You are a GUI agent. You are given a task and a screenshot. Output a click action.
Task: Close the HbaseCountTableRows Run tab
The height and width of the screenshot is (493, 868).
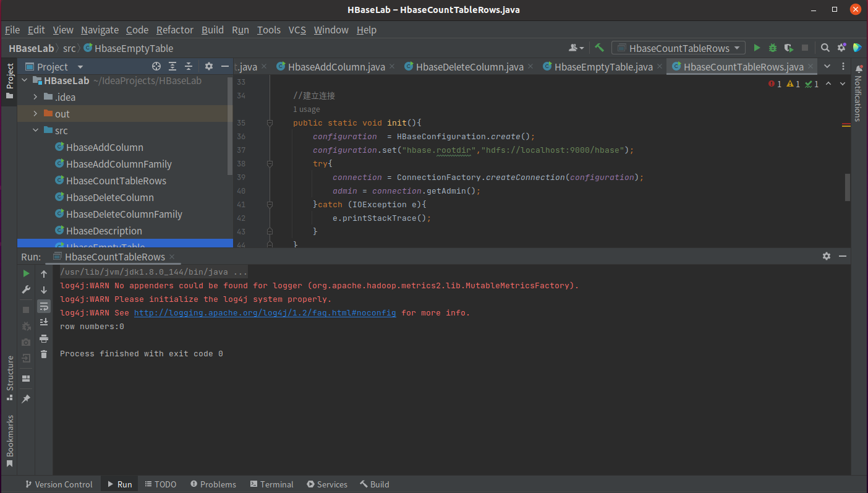[x=172, y=257]
